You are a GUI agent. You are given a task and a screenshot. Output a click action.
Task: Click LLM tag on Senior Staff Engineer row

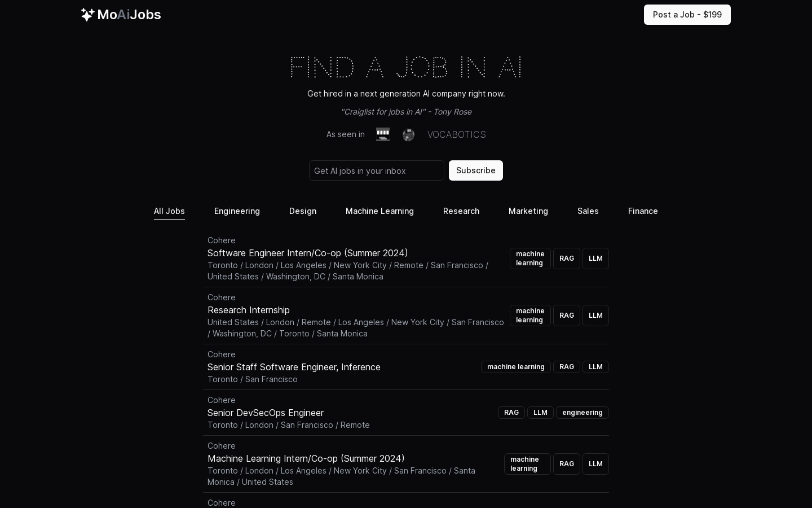click(x=595, y=367)
